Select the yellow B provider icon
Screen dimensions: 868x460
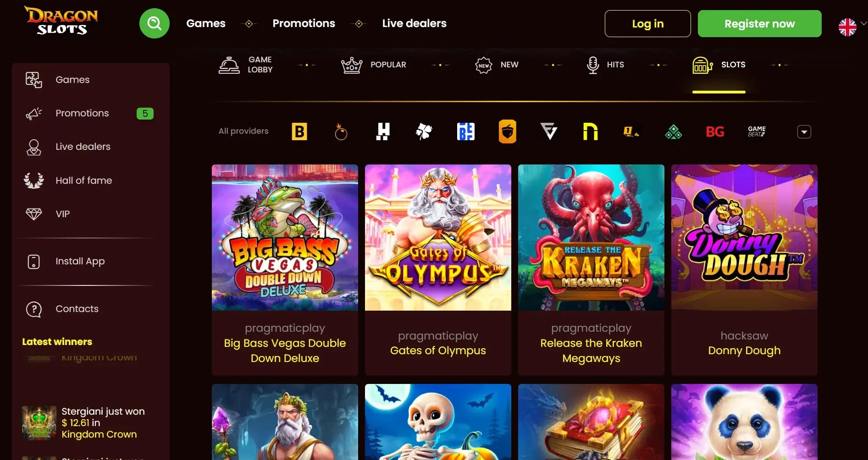tap(299, 132)
